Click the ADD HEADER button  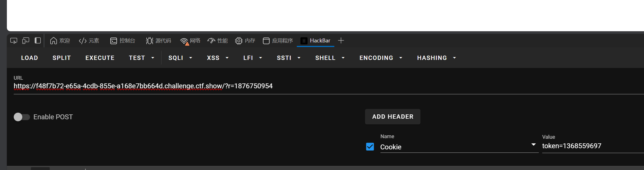393,117
